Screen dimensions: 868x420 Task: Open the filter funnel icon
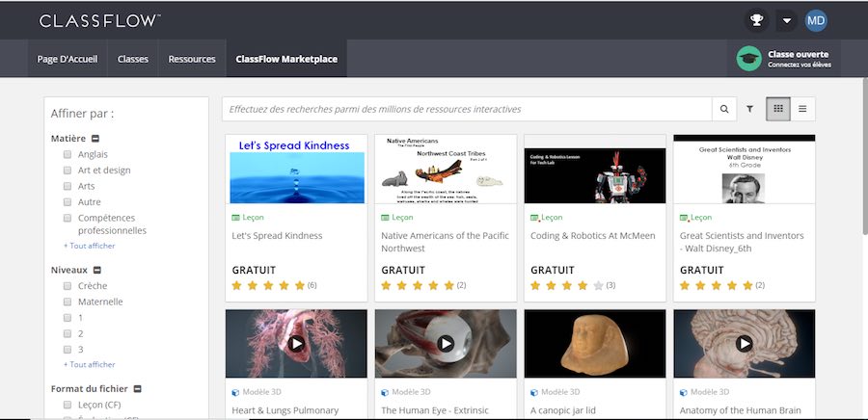749,109
